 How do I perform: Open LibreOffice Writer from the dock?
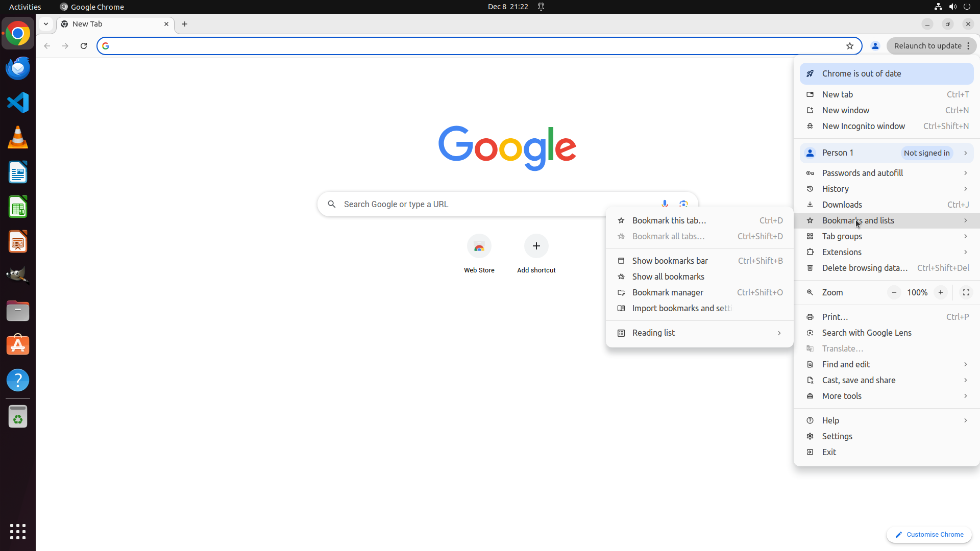[18, 172]
